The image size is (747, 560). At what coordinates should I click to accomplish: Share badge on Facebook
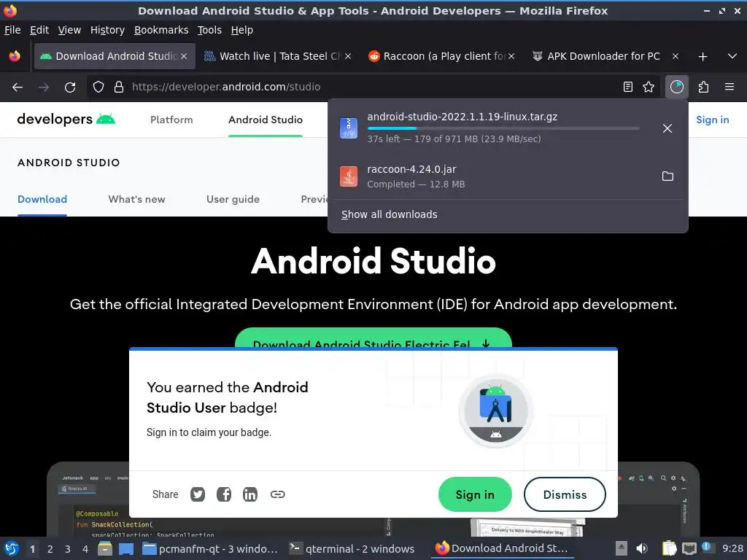click(224, 494)
